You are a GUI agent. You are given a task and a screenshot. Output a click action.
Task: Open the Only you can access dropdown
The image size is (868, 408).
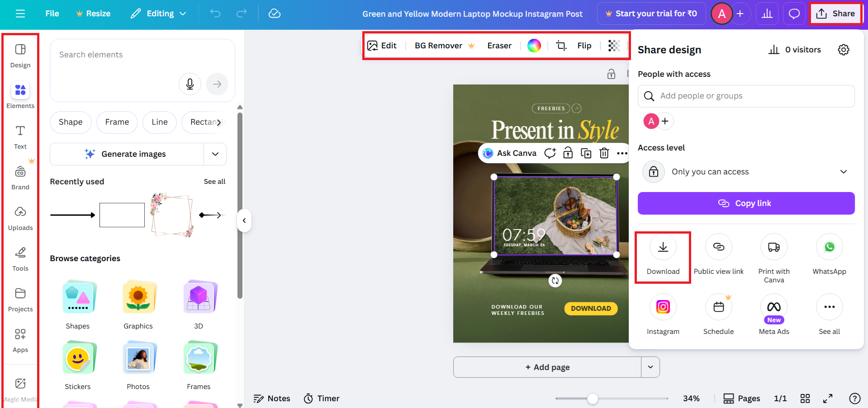click(x=843, y=172)
